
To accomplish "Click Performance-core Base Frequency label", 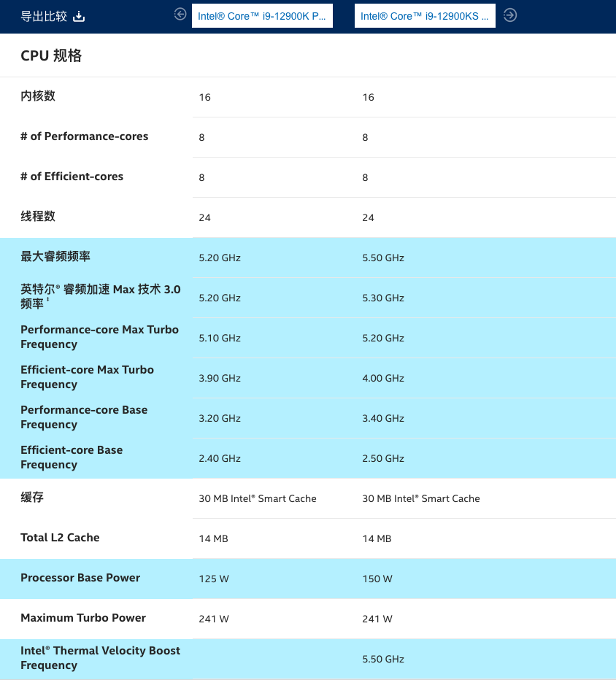I will point(84,417).
